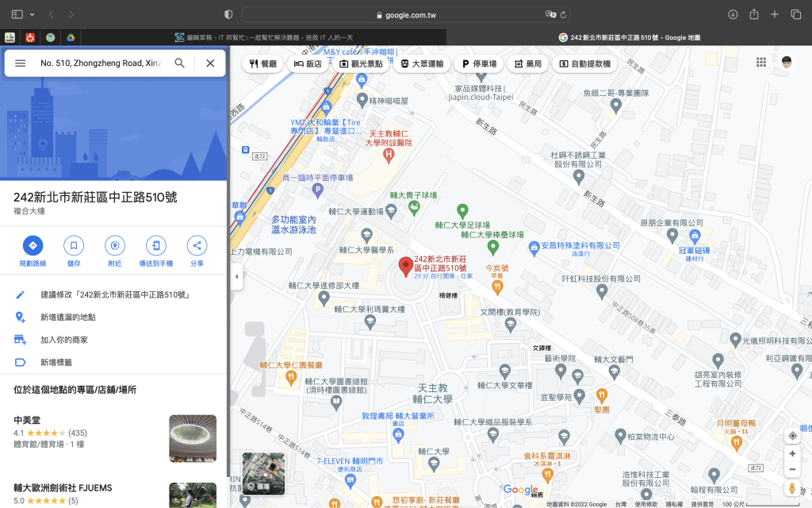Viewport: 812px width, 508px height.
Task: Go back with Safari back arrow
Action: 52,14
